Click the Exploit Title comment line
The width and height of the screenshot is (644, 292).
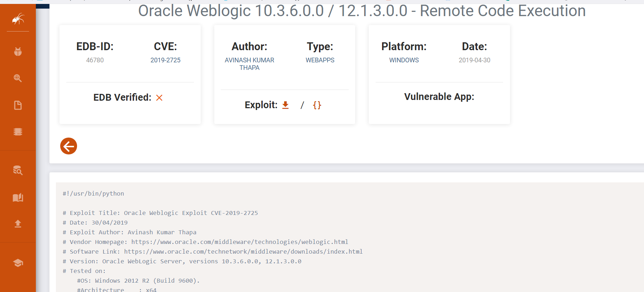[x=160, y=213]
